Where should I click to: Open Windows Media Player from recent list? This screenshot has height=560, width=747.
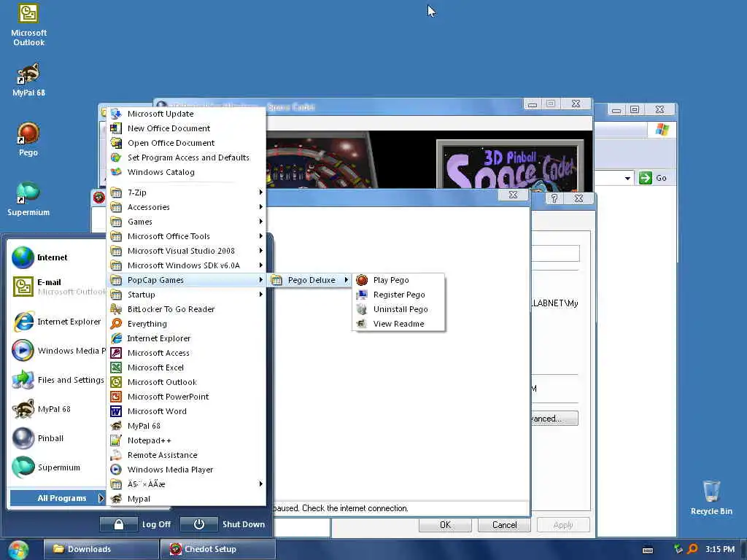click(58, 351)
